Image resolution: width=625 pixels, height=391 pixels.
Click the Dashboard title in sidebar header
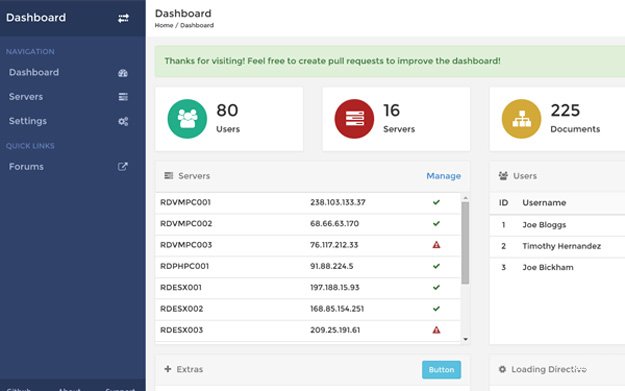[x=36, y=18]
